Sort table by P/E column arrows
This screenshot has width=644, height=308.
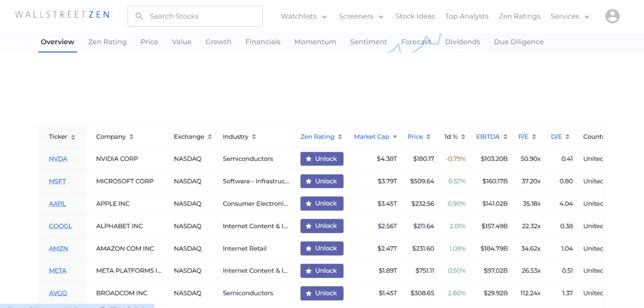click(535, 137)
